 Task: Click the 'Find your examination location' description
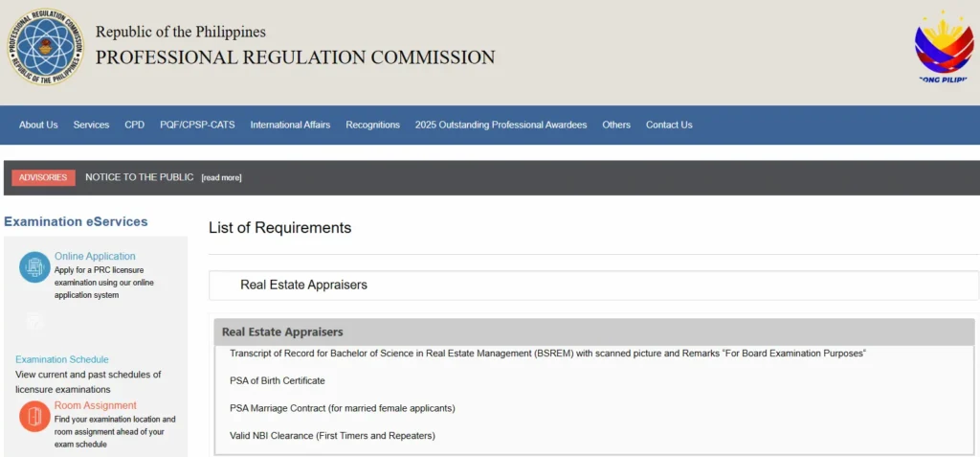coord(115,432)
